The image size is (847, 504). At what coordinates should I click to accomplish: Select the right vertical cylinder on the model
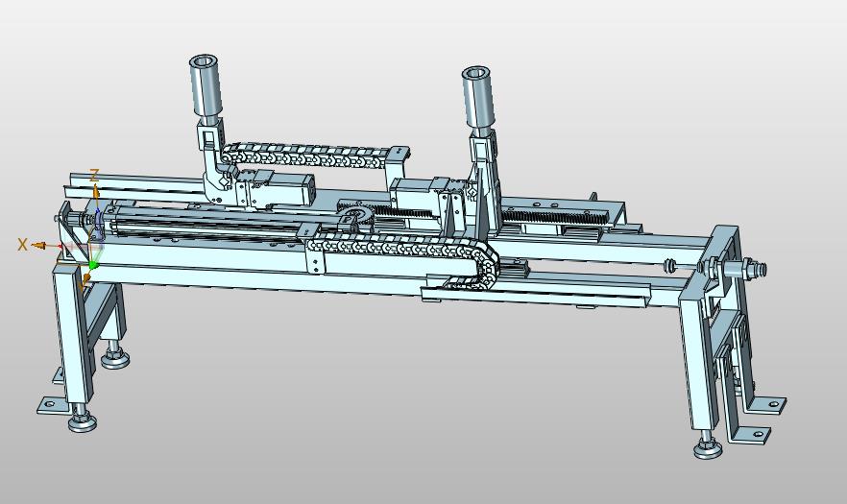point(477,97)
